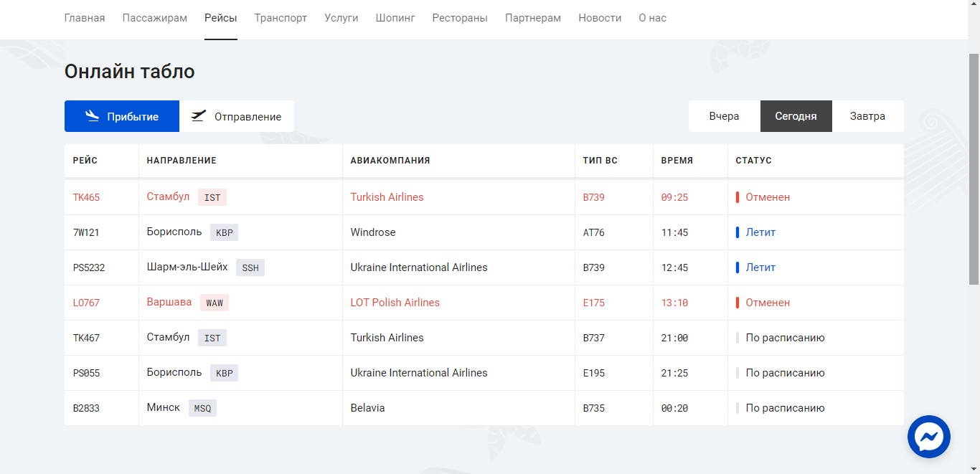The width and height of the screenshot is (980, 474).
Task: Click Turkish Airlines in TK465 row
Action: coord(387,197)
